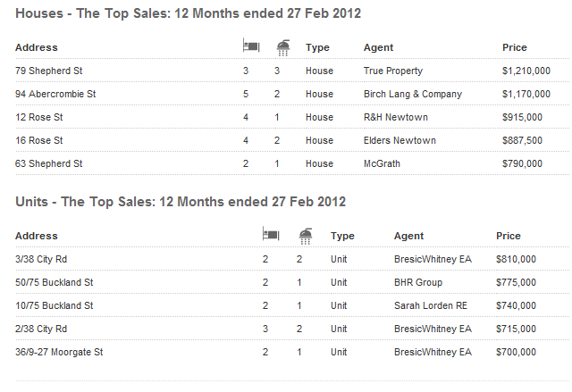Open the 36/9-27 Moorgate St unit
Viewport: 572px width, 392px height.
pos(59,352)
